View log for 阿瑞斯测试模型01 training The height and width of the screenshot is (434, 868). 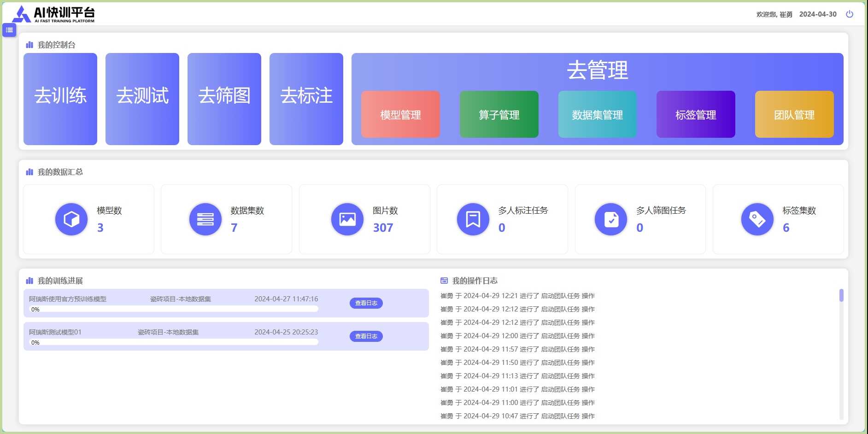pyautogui.click(x=366, y=336)
